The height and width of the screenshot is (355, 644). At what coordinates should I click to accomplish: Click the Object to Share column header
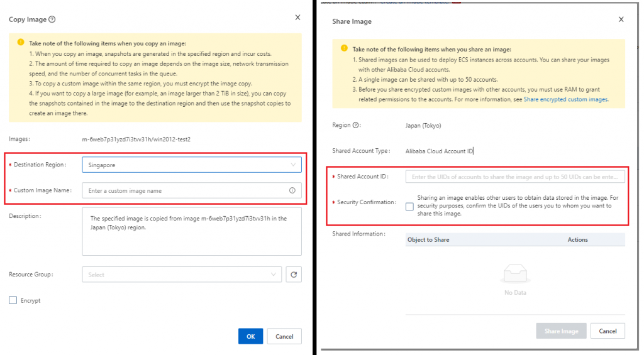click(428, 239)
